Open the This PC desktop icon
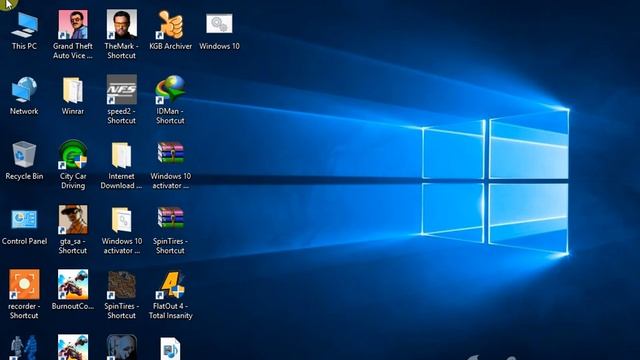 pyautogui.click(x=24, y=25)
